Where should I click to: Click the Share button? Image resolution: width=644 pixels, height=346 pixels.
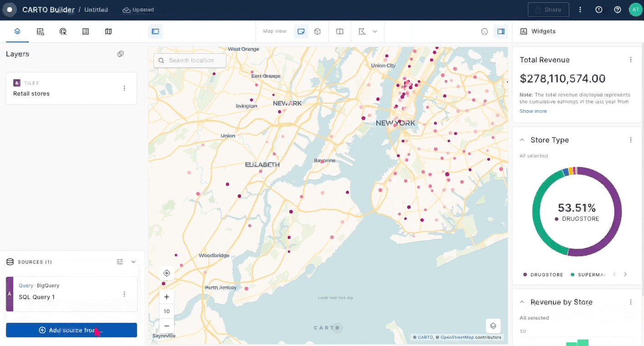[x=548, y=10]
